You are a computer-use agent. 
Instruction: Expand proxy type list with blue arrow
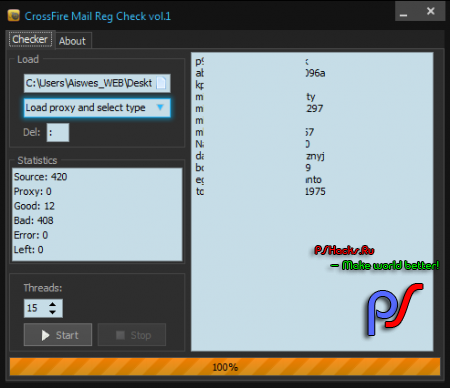(160, 107)
